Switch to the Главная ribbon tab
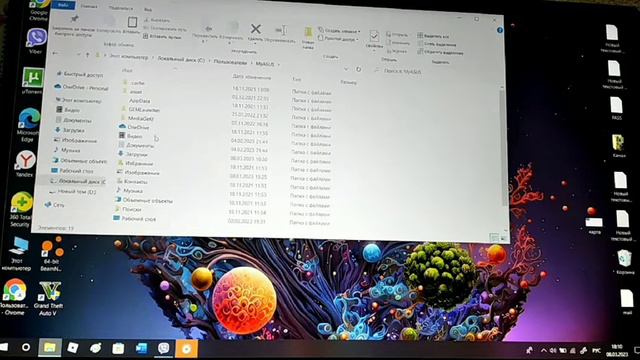 pos(88,7)
